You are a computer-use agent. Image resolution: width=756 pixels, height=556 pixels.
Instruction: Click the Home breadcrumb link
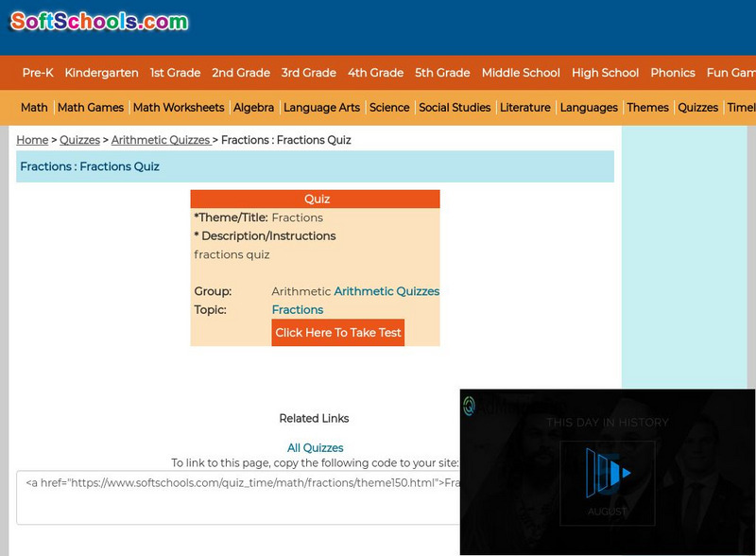click(32, 140)
